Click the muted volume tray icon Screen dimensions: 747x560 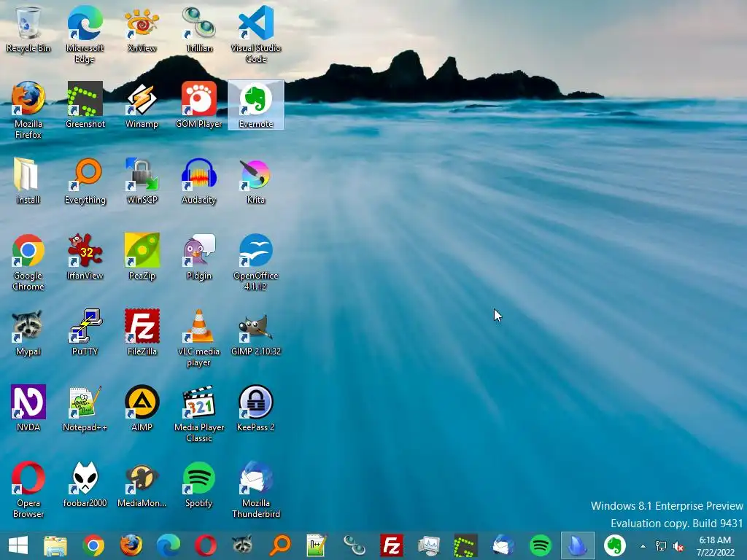click(x=678, y=546)
